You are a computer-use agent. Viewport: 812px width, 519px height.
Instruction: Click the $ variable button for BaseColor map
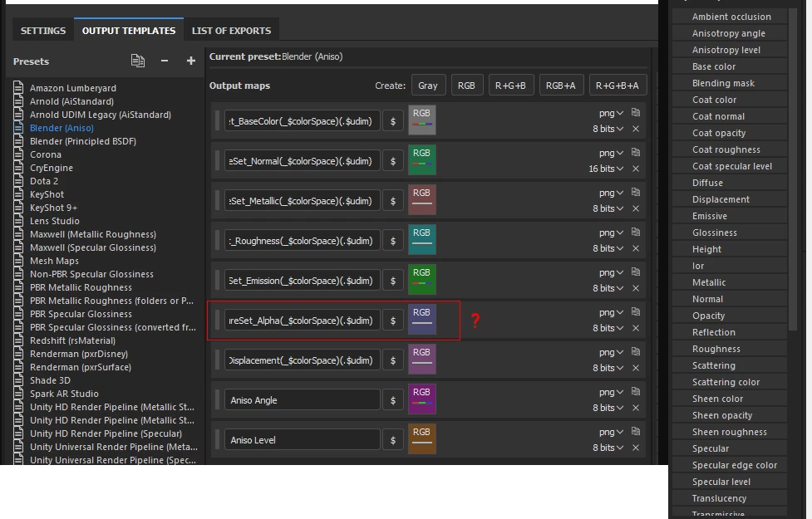(393, 121)
